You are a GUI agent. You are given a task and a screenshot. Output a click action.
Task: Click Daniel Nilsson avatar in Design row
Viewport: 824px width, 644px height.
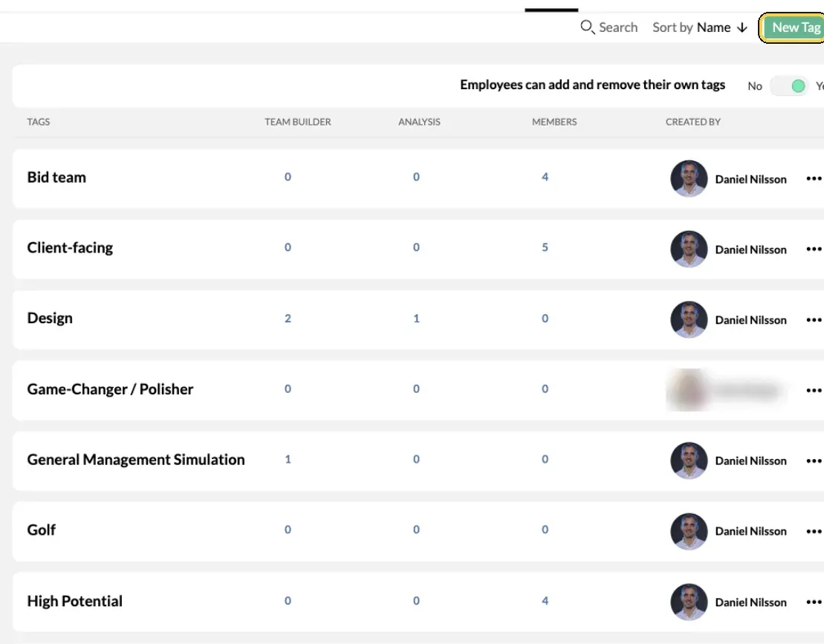click(689, 319)
